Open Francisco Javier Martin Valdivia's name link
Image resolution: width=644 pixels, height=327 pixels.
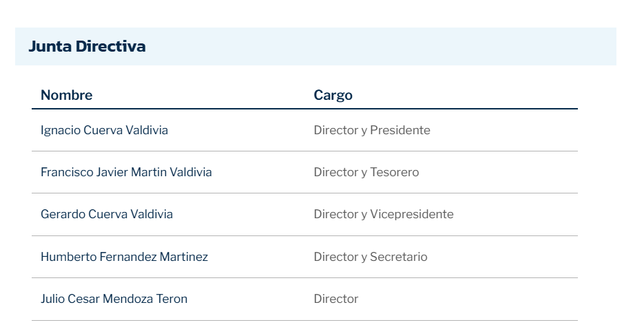coord(126,172)
